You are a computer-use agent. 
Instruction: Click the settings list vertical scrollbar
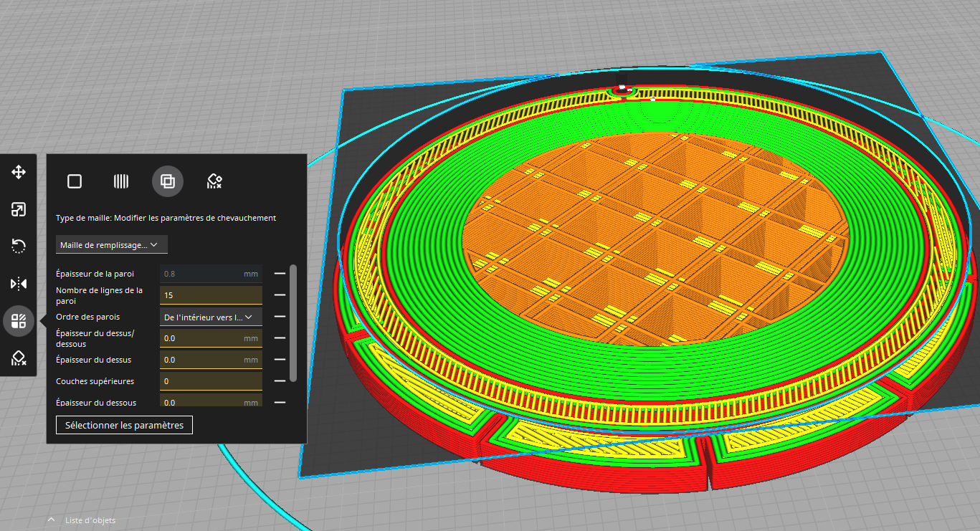pyautogui.click(x=292, y=323)
